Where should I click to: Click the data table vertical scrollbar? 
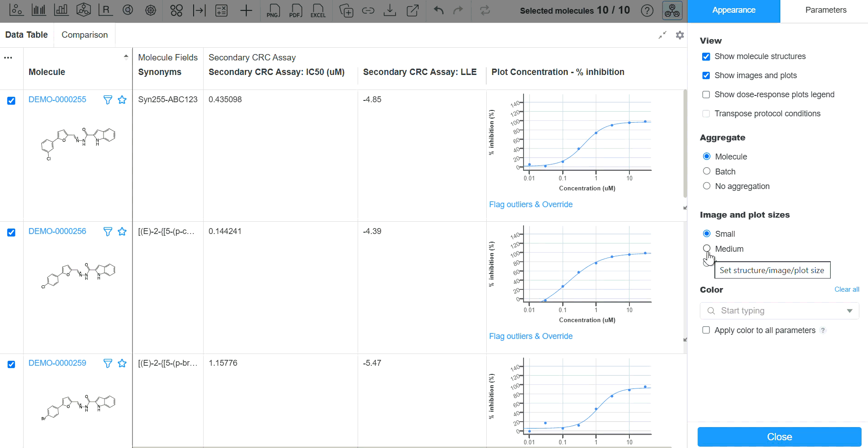coord(685,144)
